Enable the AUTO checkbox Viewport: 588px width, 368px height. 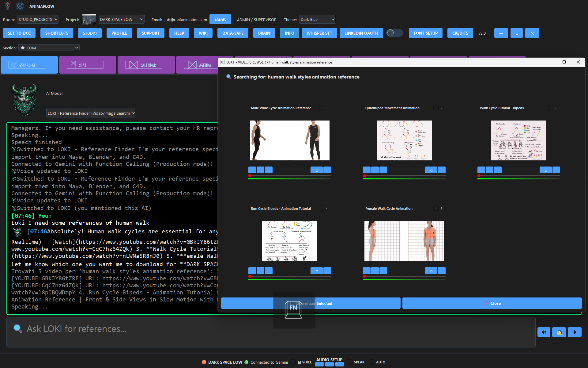click(x=371, y=362)
